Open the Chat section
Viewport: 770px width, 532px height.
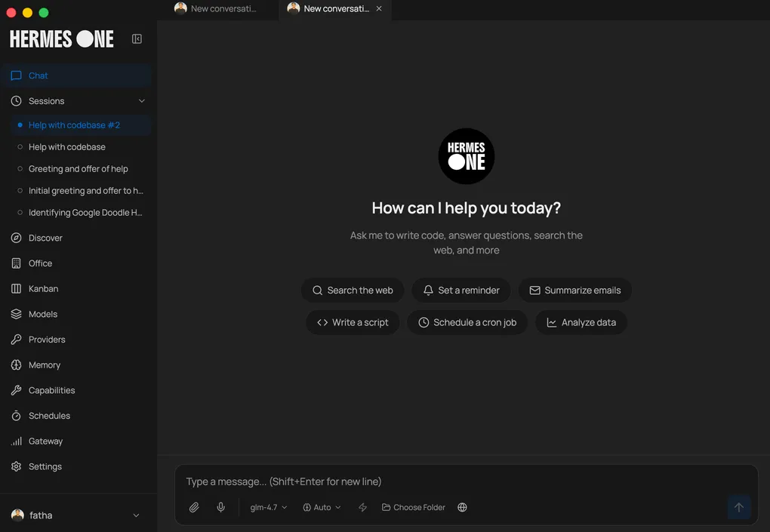[x=78, y=75]
